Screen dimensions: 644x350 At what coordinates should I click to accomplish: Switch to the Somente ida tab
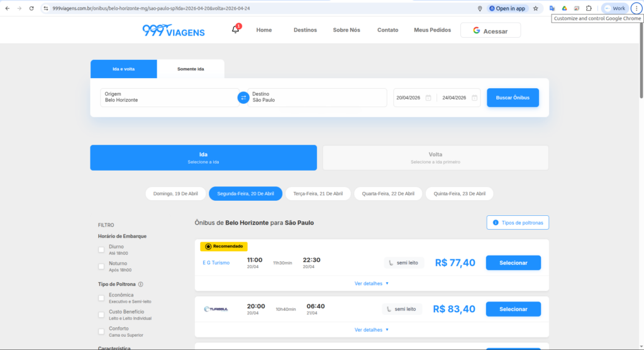[x=191, y=69]
